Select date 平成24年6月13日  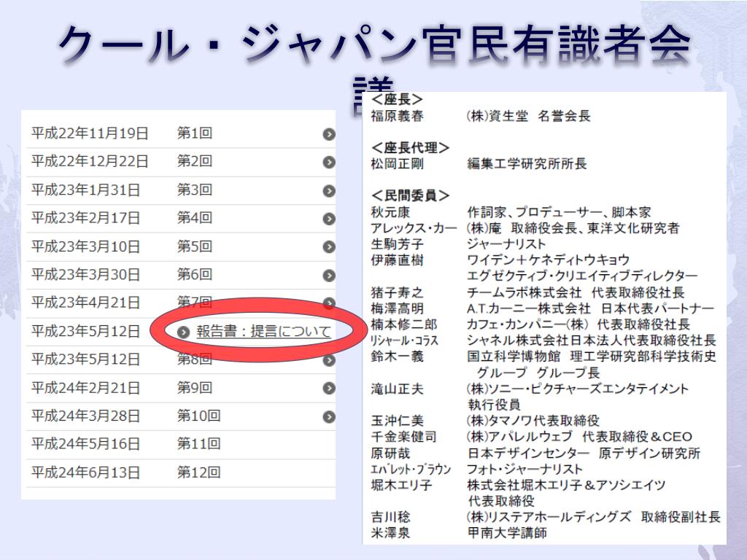pyautogui.click(x=85, y=472)
